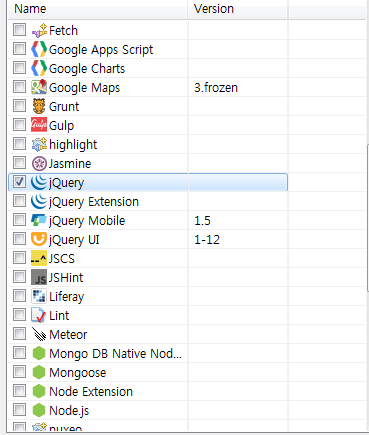Click the gray JSHint icon
369x435 pixels.
tap(39, 277)
